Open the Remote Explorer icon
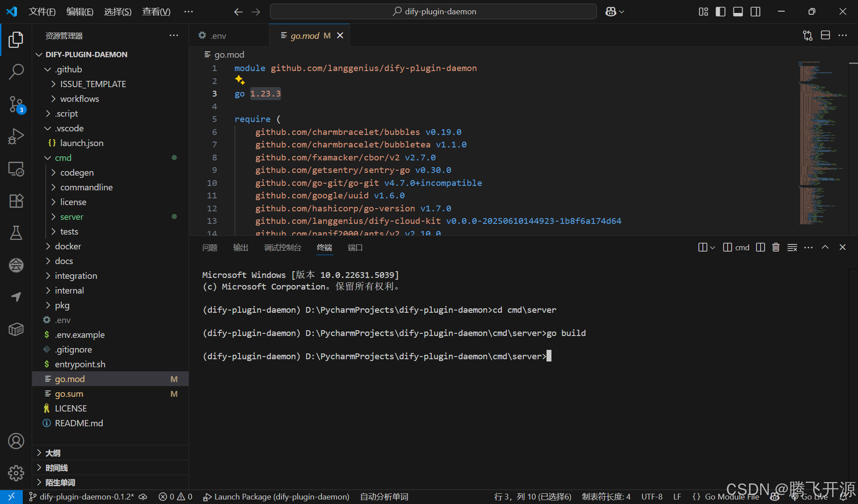858x504 pixels. point(16,169)
